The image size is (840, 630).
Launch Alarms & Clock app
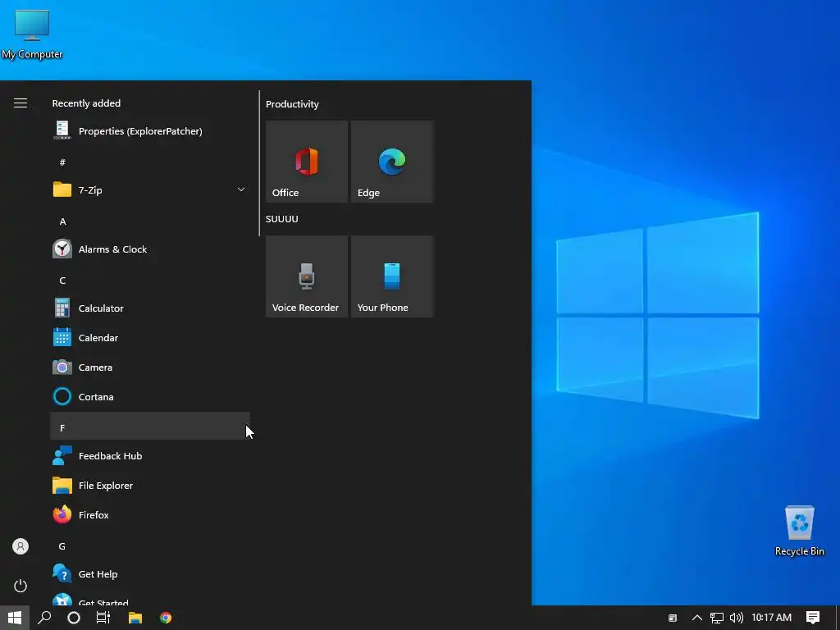150,249
